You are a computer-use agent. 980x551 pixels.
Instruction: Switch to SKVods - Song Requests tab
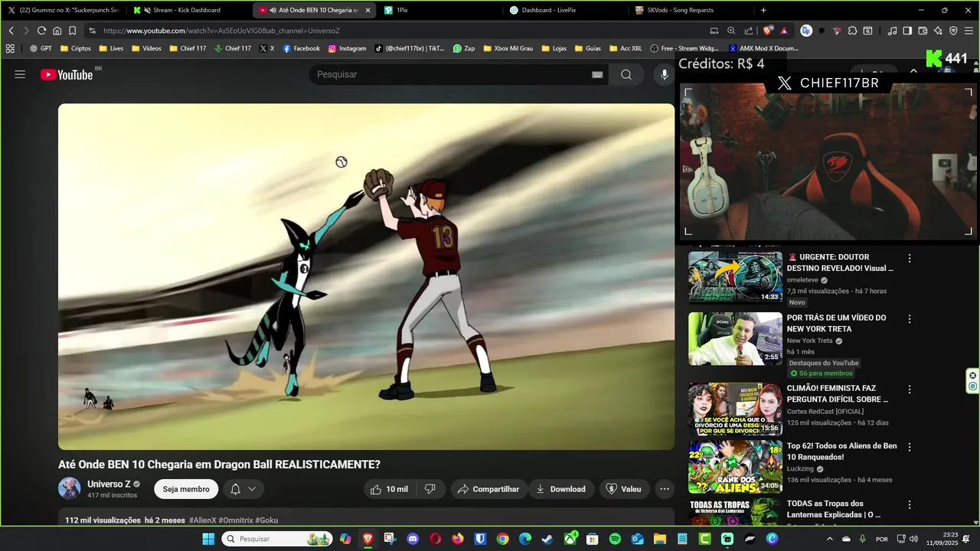[691, 10]
